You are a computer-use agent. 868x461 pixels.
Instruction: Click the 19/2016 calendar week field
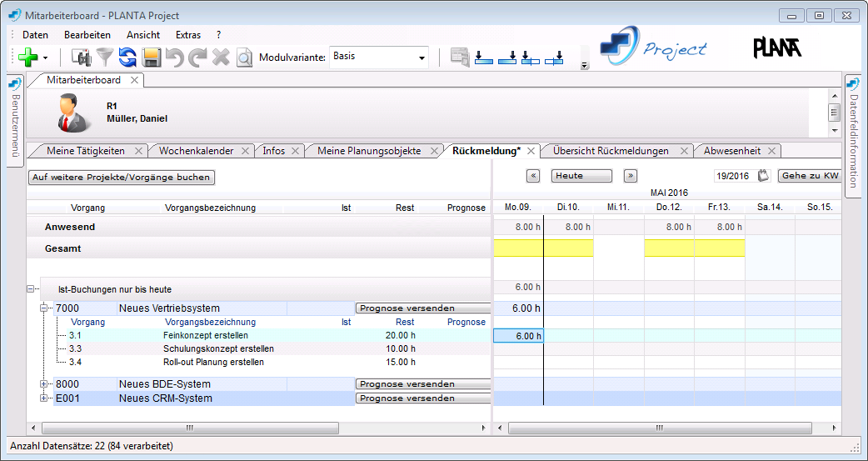click(x=734, y=176)
